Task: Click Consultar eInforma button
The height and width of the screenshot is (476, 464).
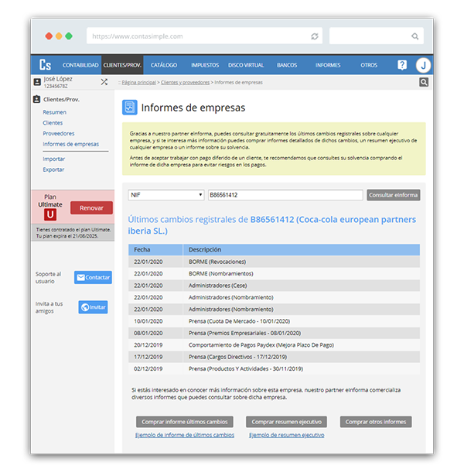Action: click(x=394, y=195)
